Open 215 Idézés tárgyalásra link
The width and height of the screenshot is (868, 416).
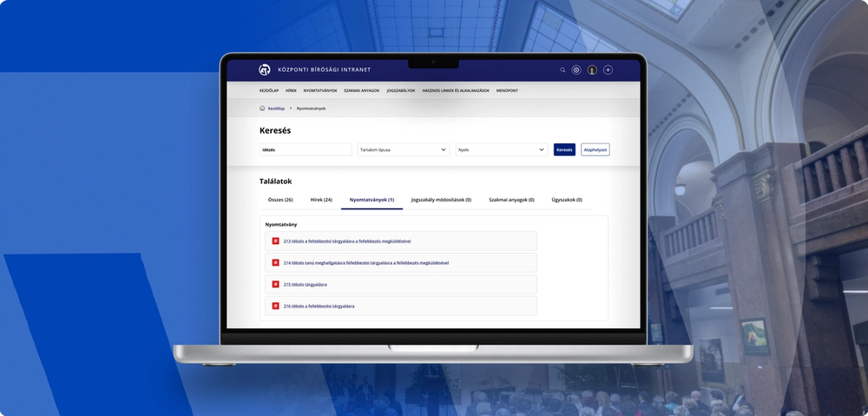coord(305,285)
